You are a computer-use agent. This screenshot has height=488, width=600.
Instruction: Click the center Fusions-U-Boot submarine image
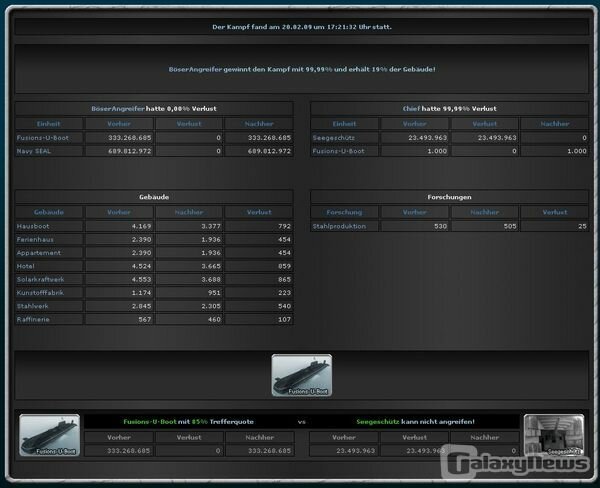302,375
